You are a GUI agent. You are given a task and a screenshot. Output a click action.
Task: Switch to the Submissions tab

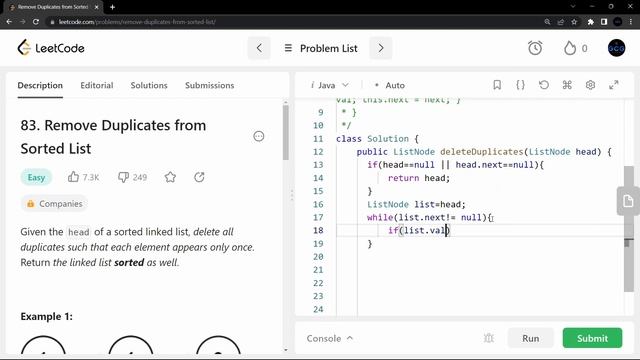[x=209, y=85]
